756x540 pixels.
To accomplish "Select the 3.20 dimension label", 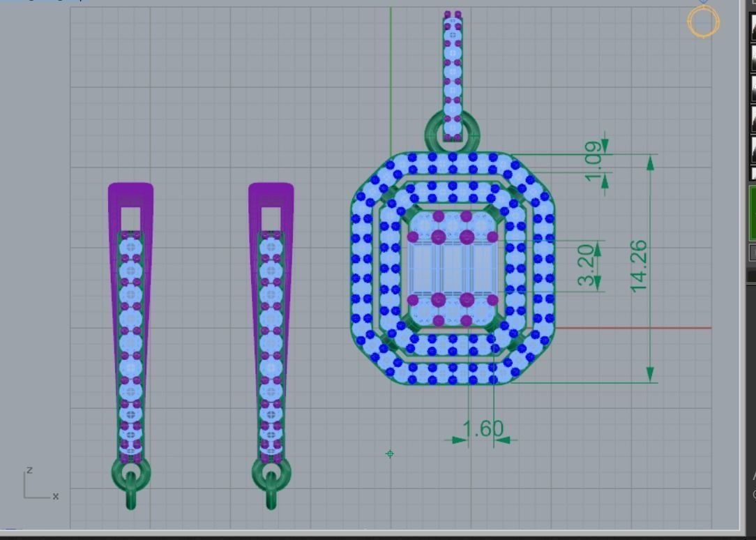I will tap(587, 265).
